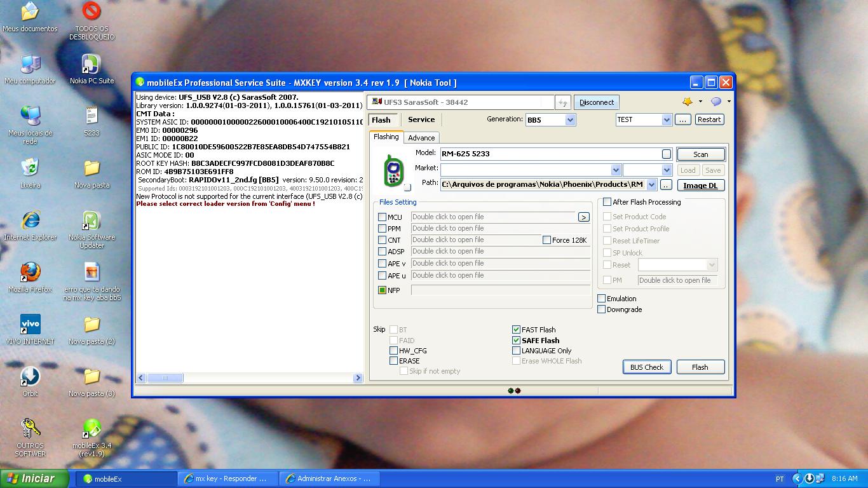Open the star icon dropdown arrow

click(700, 102)
